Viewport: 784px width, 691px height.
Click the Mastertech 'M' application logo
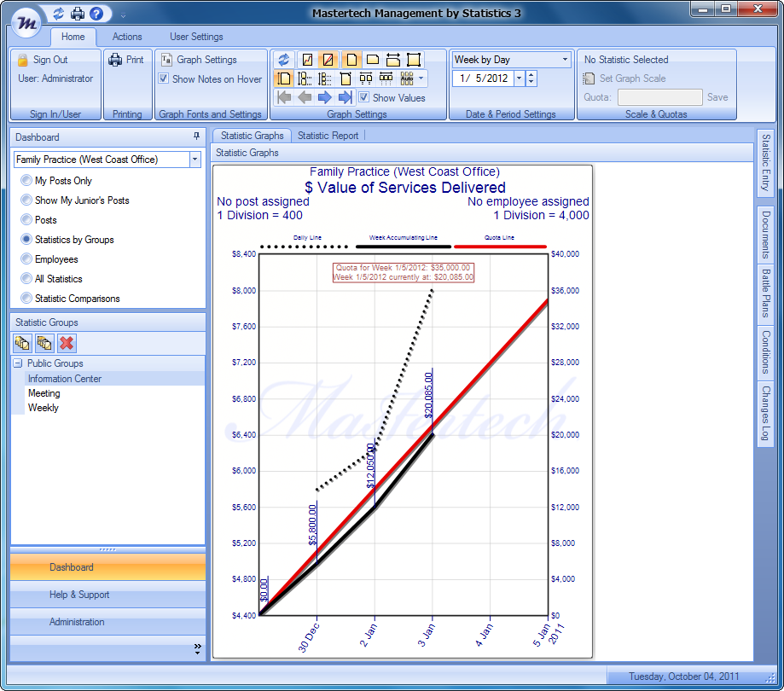(26, 22)
